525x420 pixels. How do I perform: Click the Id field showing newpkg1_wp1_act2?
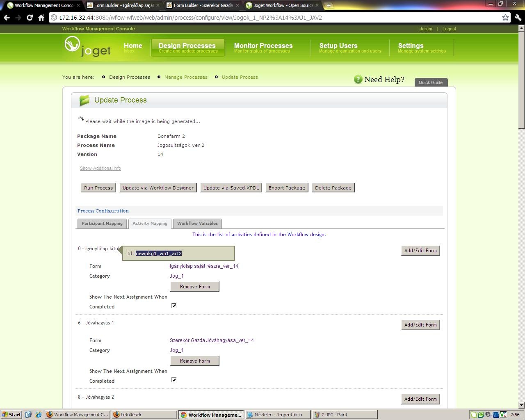coord(159,253)
